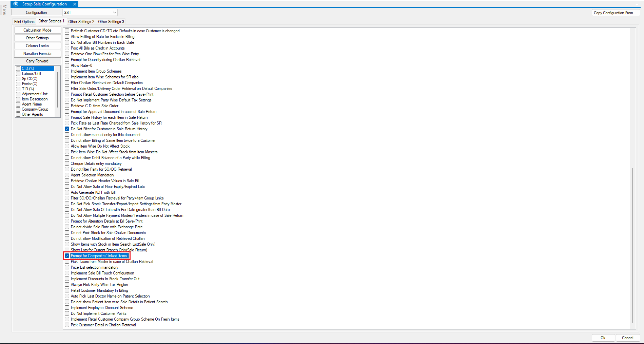This screenshot has width=644, height=344.
Task: Click the Calculation Mode button
Action: tap(37, 30)
